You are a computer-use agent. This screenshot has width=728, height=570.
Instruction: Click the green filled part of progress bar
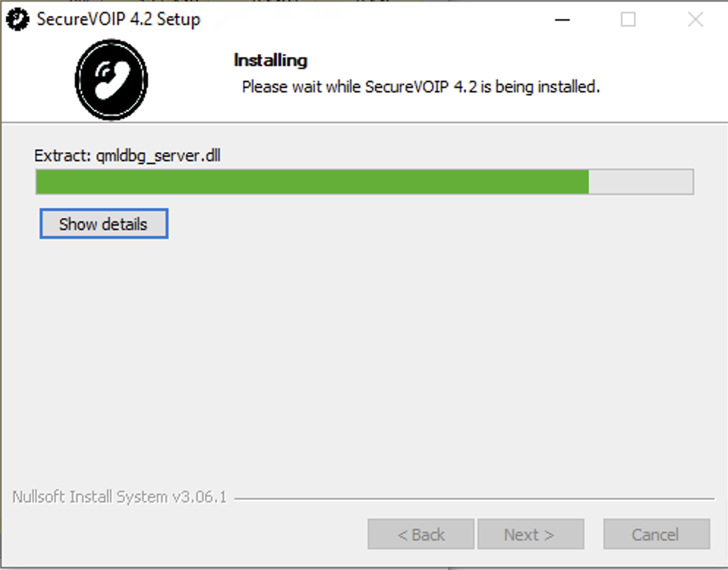pyautogui.click(x=313, y=182)
